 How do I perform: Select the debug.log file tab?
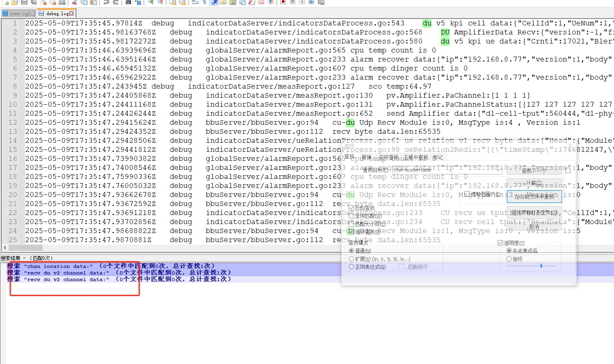point(56,14)
